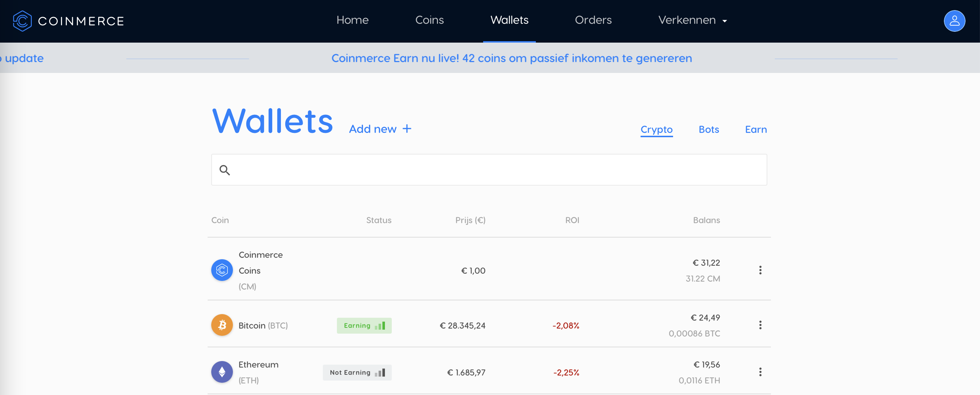The height and width of the screenshot is (395, 980).
Task: Switch to the Crypto tab
Action: [x=656, y=130]
